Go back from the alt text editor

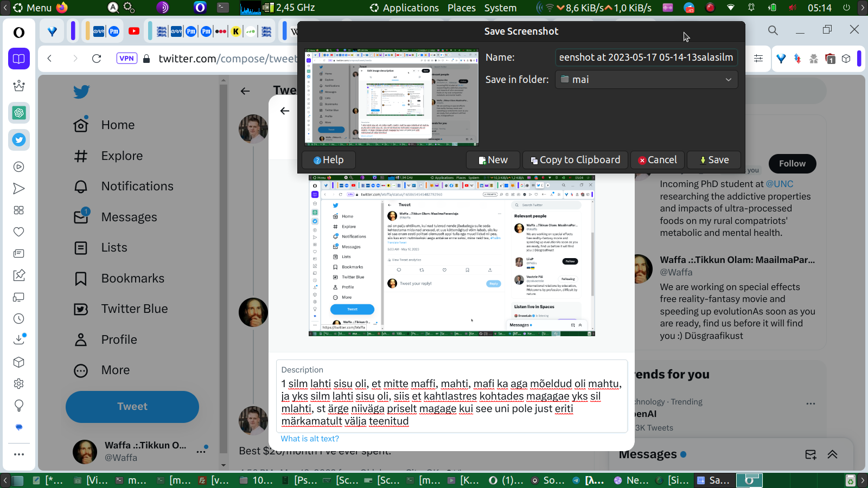[x=285, y=111]
